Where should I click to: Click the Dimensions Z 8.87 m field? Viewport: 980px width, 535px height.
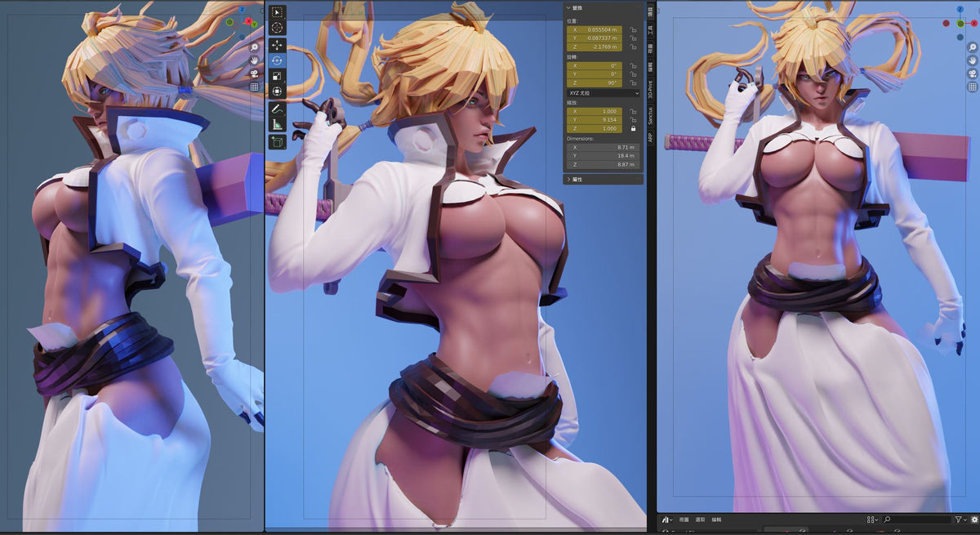pos(604,164)
